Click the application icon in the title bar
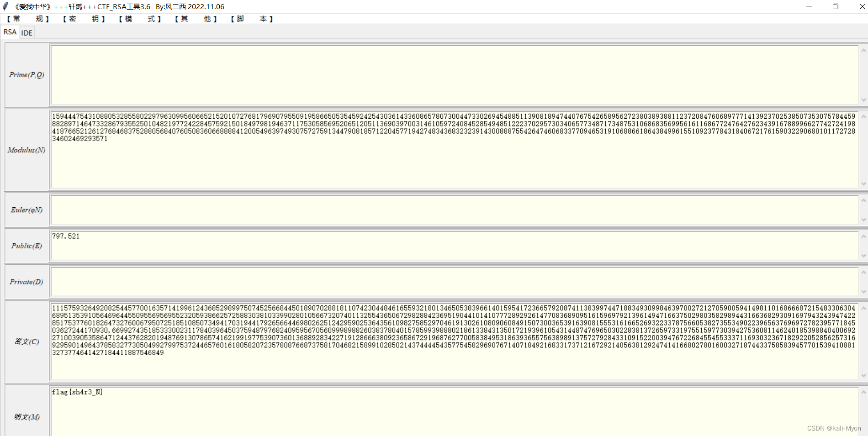The height and width of the screenshot is (436, 868). click(5, 6)
